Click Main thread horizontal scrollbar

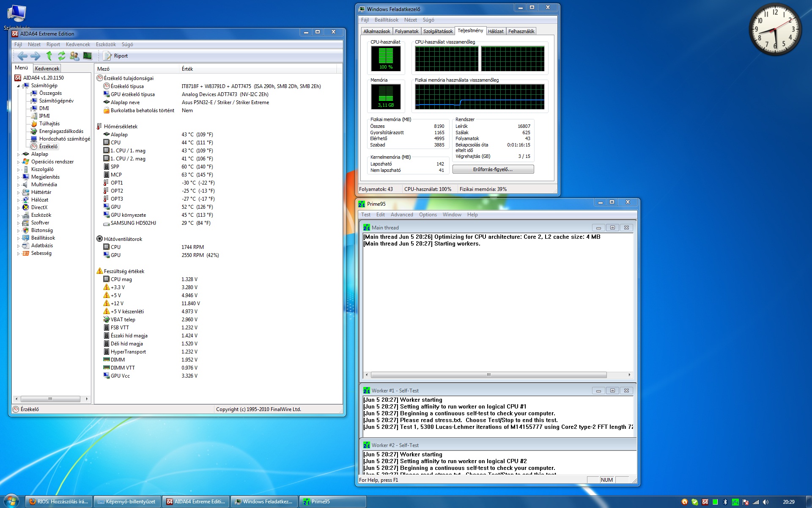(x=497, y=375)
